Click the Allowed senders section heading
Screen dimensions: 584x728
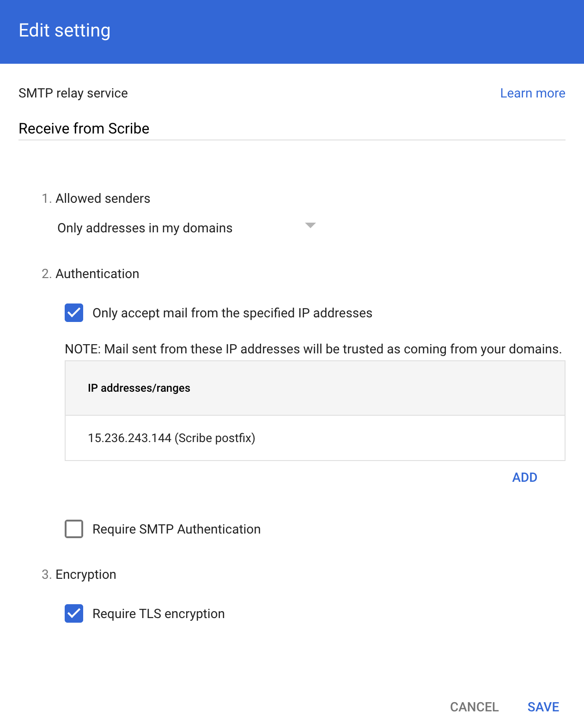103,199
